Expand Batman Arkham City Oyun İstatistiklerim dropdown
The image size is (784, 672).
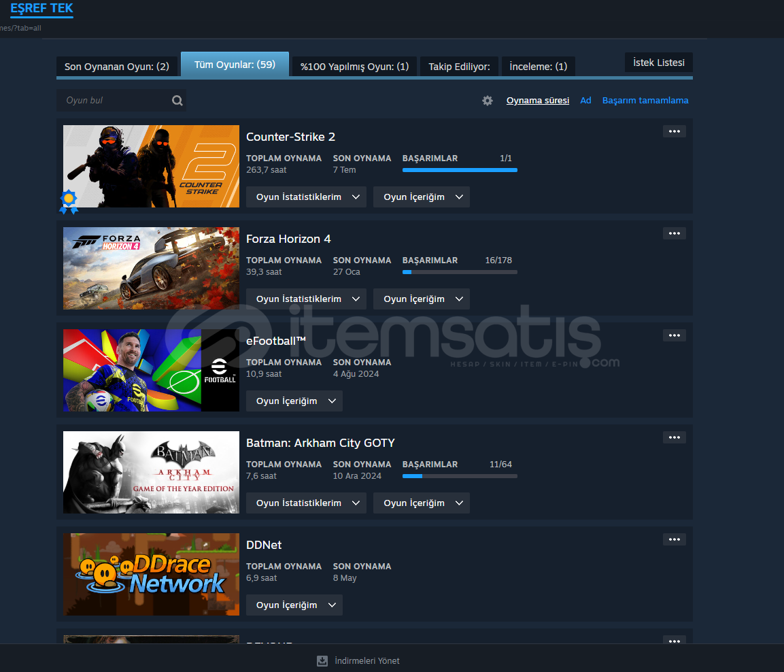[x=306, y=503]
